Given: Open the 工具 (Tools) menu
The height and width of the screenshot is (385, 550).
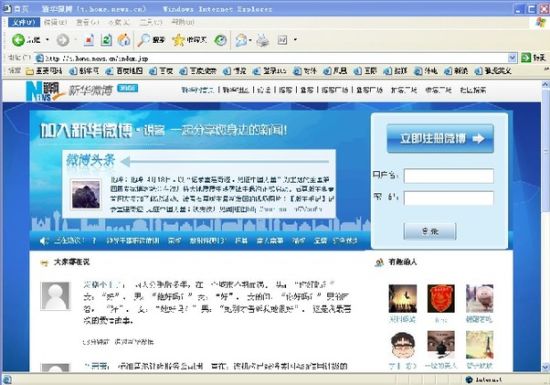Looking at the screenshot, I should point(151,22).
